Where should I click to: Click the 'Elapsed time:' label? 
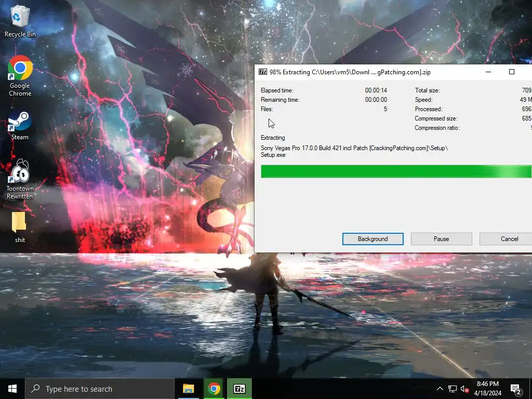click(x=277, y=90)
